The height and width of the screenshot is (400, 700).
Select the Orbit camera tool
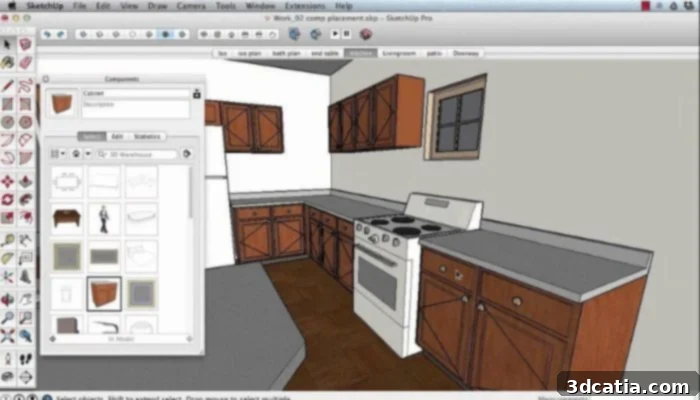coord(7,300)
